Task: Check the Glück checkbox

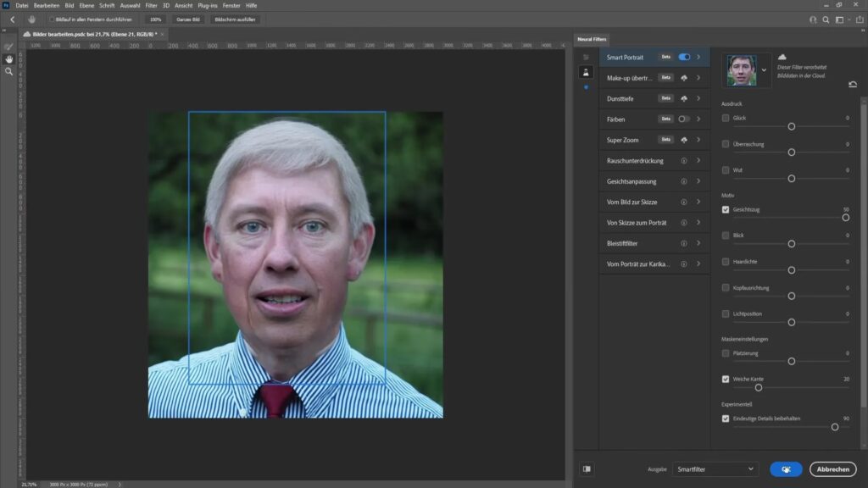Action: [726, 118]
